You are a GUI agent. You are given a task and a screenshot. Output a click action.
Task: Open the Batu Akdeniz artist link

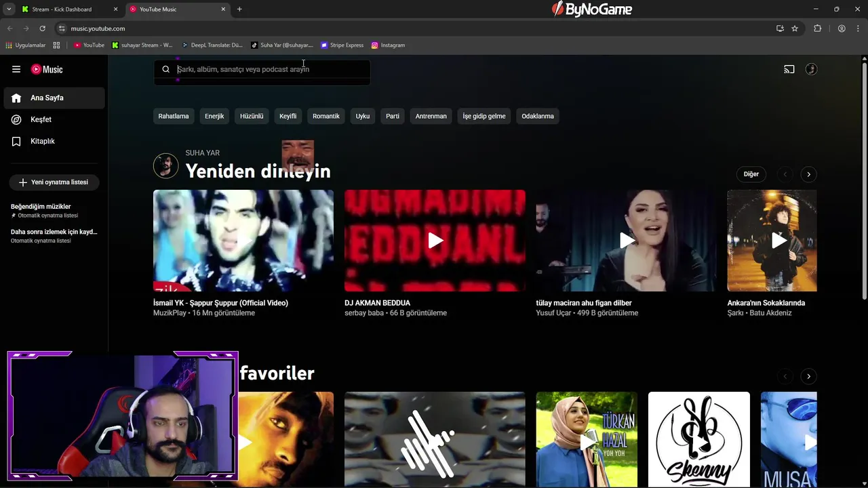770,313
